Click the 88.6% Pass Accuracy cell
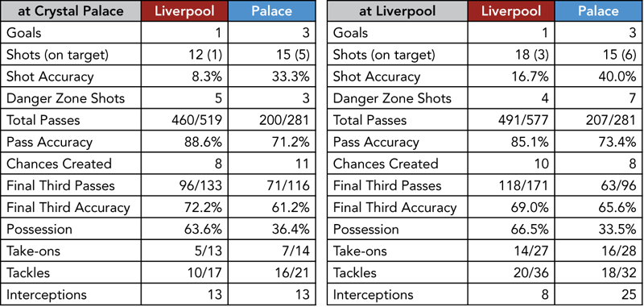This screenshot has width=644, height=307. [184, 142]
